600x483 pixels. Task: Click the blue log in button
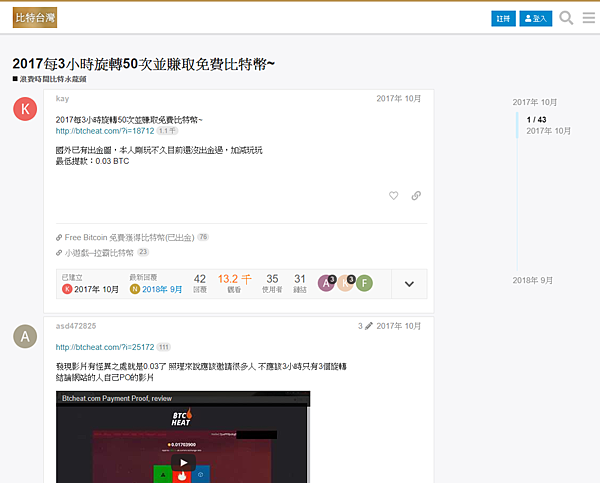536,18
